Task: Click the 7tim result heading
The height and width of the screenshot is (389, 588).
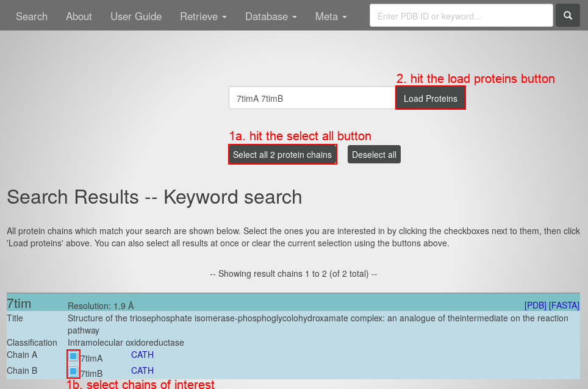Action: [19, 304]
